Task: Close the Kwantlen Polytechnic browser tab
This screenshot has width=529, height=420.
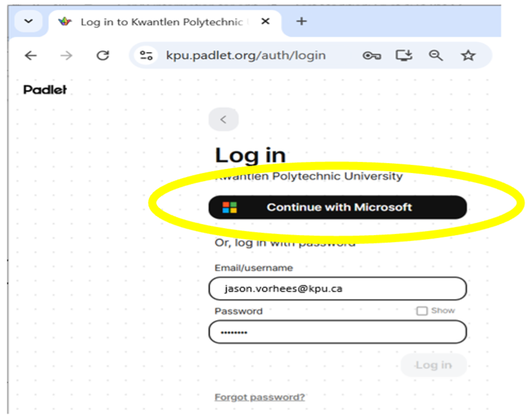Action: (x=266, y=21)
